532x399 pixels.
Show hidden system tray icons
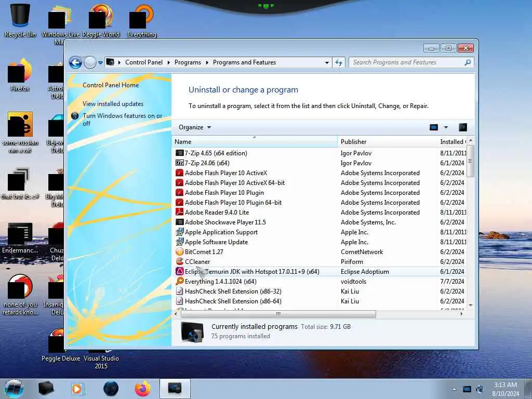pyautogui.click(x=454, y=389)
